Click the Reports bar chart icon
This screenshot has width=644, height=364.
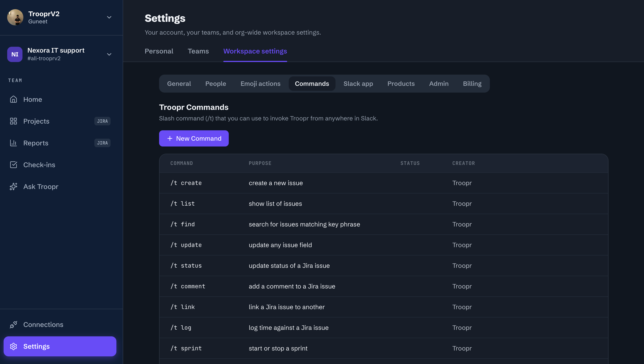pyautogui.click(x=13, y=143)
